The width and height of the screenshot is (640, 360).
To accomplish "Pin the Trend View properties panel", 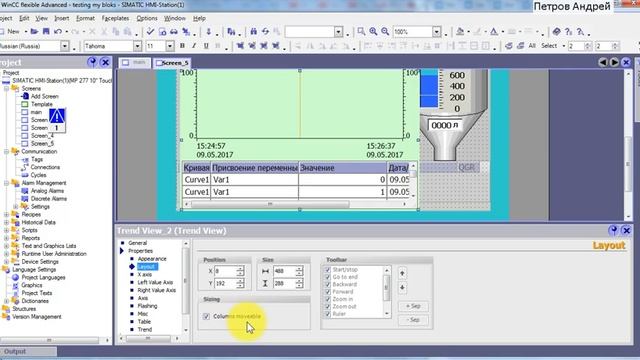I will click(613, 231).
